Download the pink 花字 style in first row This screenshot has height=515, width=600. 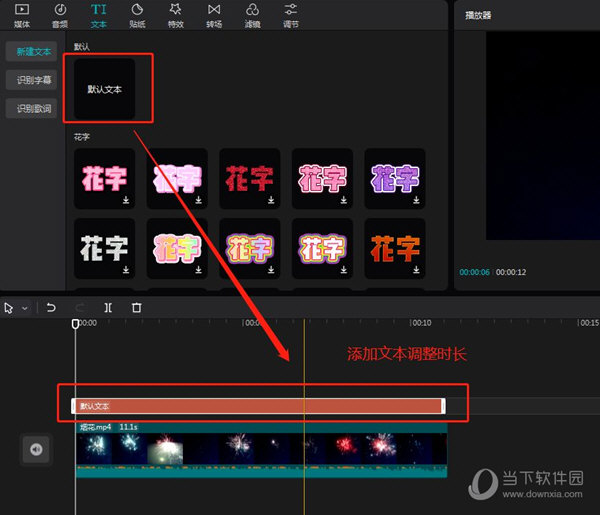[x=126, y=200]
